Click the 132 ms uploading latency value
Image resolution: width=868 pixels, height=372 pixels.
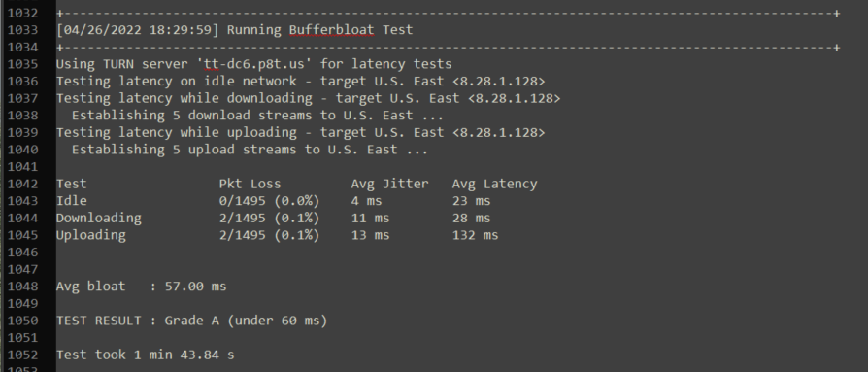click(x=475, y=235)
